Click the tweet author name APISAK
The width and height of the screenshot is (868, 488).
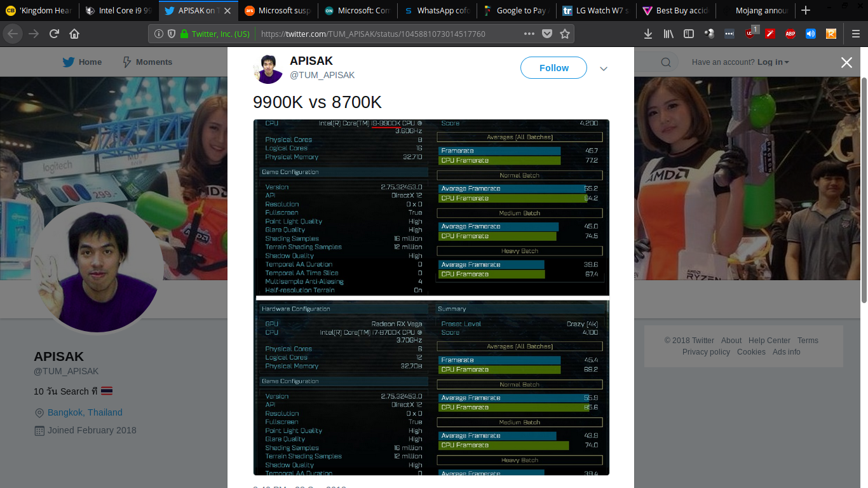click(x=311, y=61)
